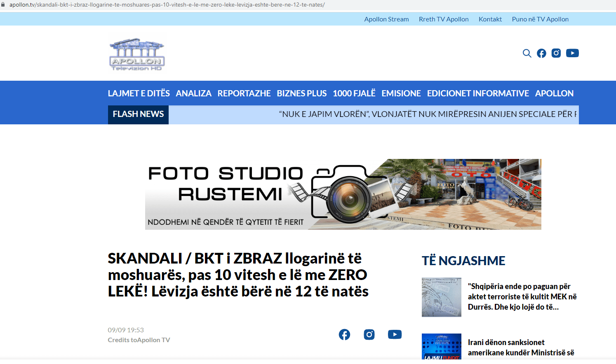The image size is (616, 364).
Task: Click Puno në TV Apollon link
Action: tap(540, 19)
